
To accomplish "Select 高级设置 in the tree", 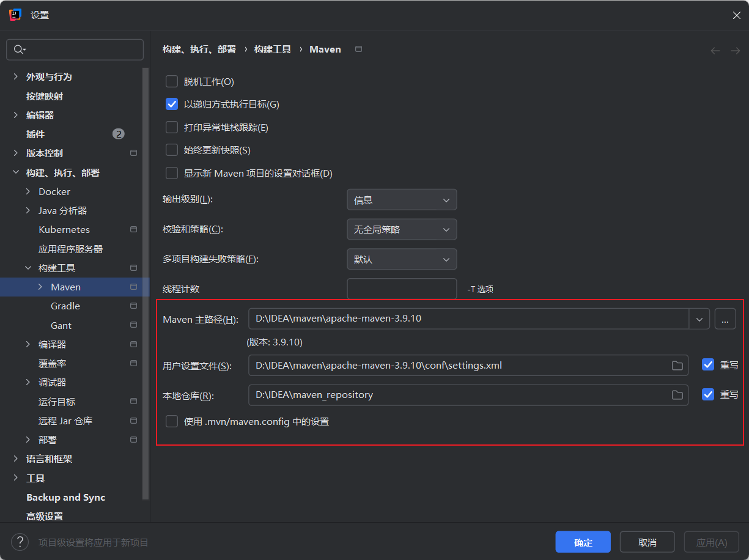I will coord(45,516).
